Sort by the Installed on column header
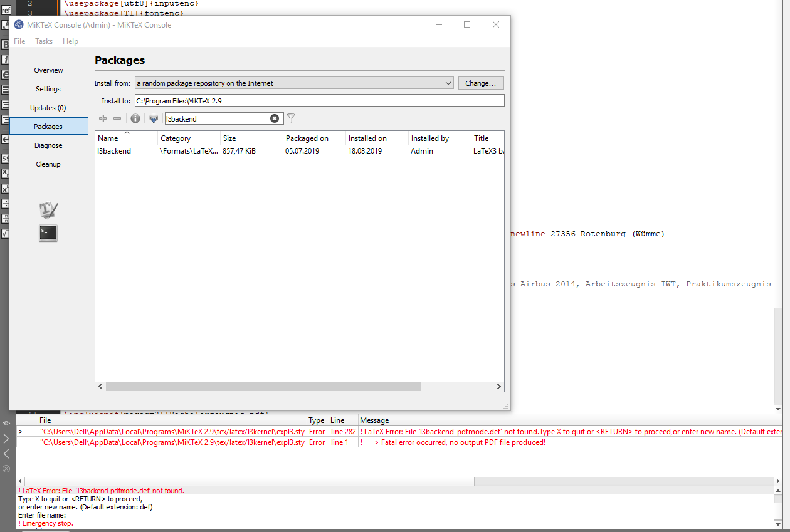790x532 pixels. 377,138
